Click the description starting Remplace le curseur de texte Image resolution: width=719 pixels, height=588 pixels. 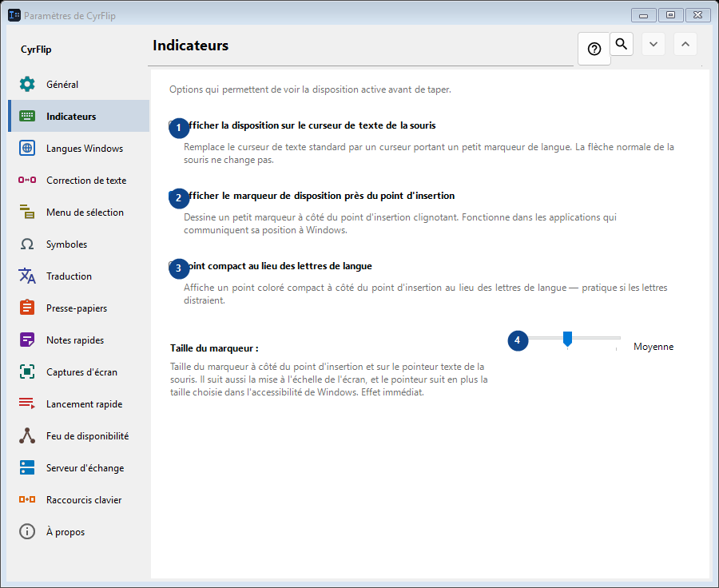429,153
